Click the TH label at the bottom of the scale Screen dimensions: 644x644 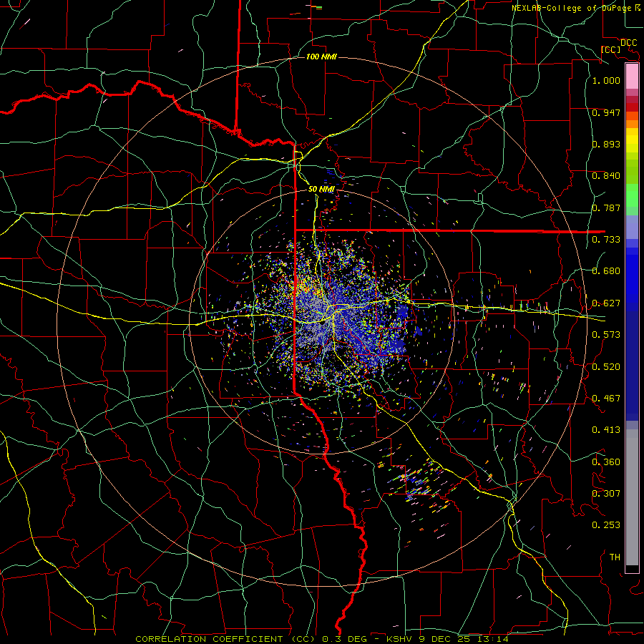(x=615, y=557)
